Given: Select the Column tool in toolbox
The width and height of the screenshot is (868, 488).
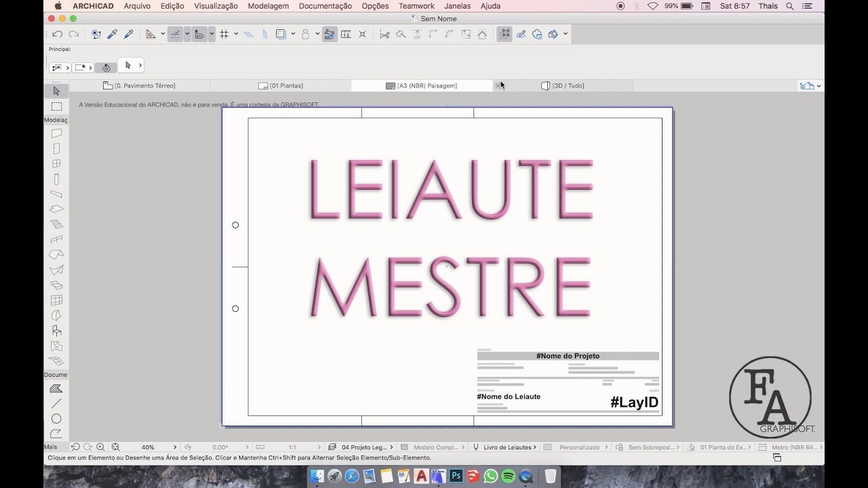Looking at the screenshot, I should (56, 180).
